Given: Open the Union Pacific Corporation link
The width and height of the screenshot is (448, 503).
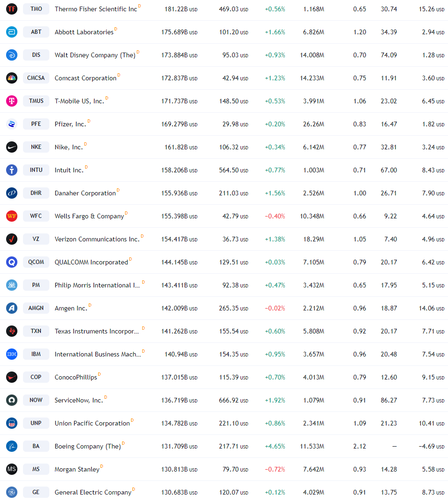Looking at the screenshot, I should pos(92,424).
